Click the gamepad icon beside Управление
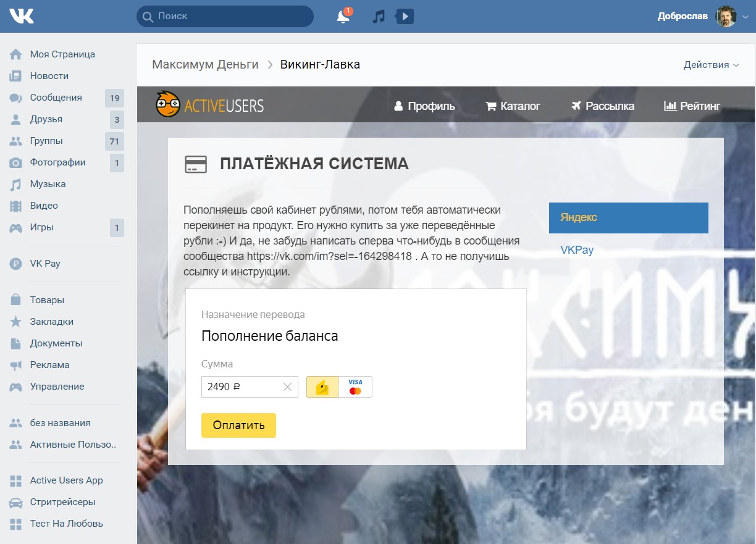 coord(16,387)
